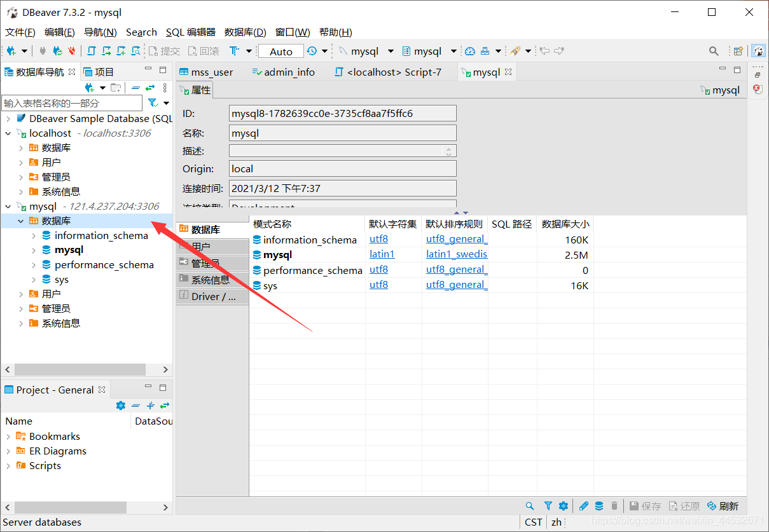Expand information_schema tree node
The width and height of the screenshot is (769, 532).
pos(33,236)
